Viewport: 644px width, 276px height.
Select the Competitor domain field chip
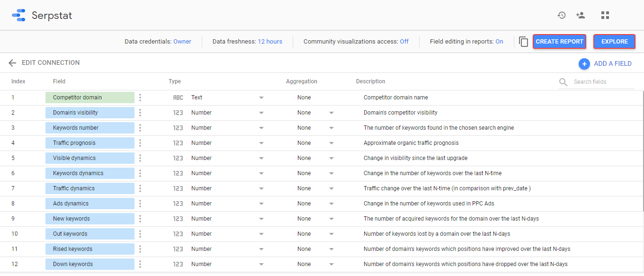click(90, 98)
